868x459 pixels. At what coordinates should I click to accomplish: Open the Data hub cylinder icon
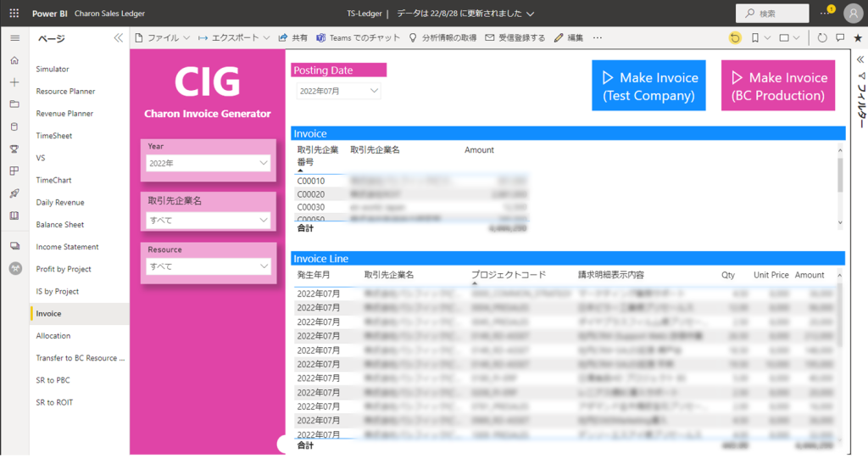tap(15, 126)
